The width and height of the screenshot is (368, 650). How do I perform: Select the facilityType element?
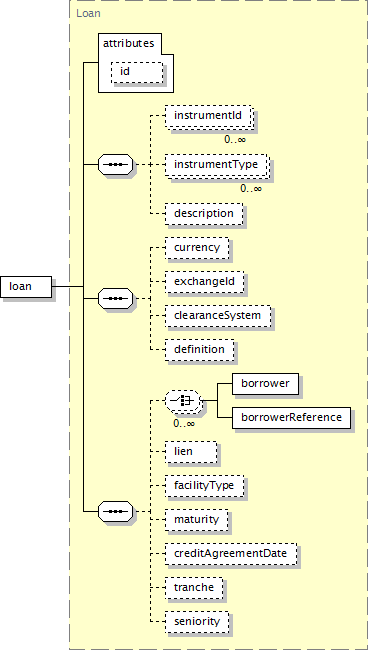(x=204, y=486)
